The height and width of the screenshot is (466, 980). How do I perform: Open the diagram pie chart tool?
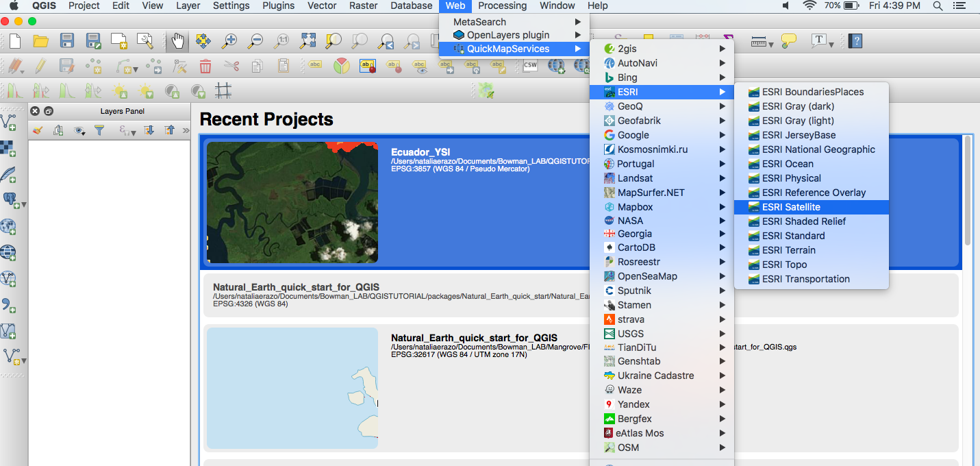pos(342,66)
